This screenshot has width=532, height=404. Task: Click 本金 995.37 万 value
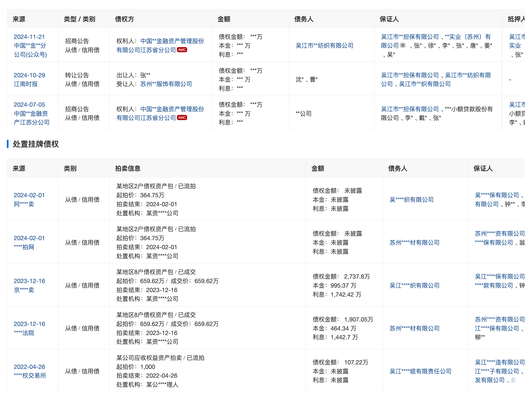click(x=344, y=285)
